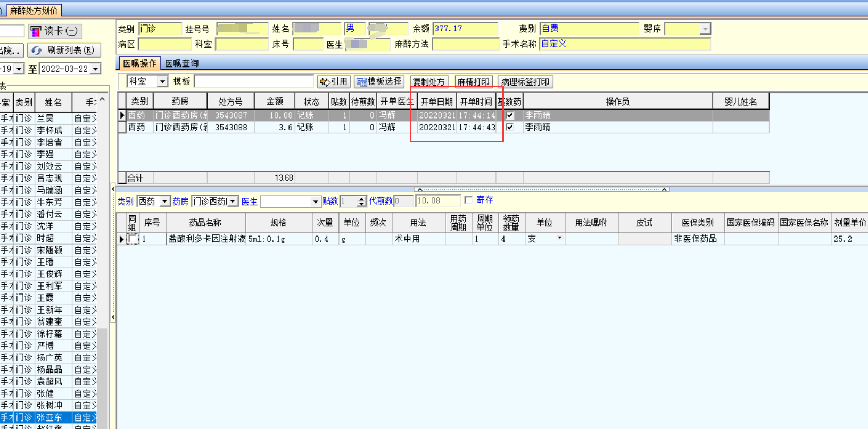This screenshot has width=868, height=429.
Task: Select prescription row 3543087
Action: (443, 115)
